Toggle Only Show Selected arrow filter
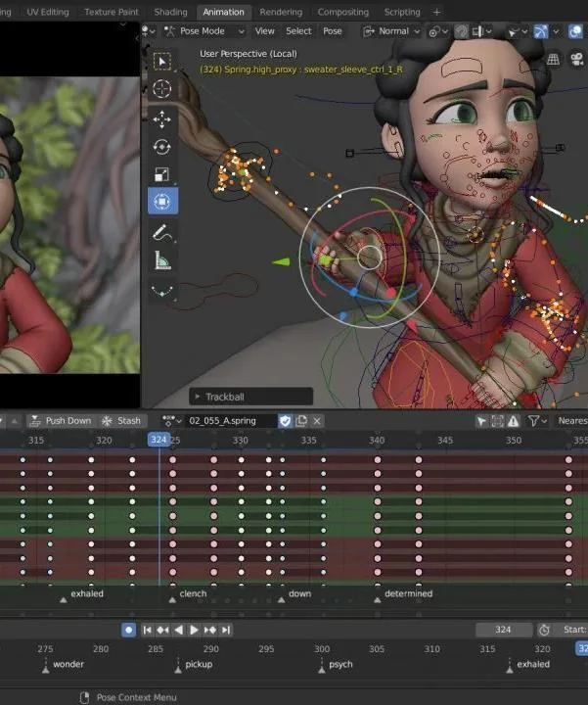The width and height of the screenshot is (588, 705). pyautogui.click(x=481, y=421)
